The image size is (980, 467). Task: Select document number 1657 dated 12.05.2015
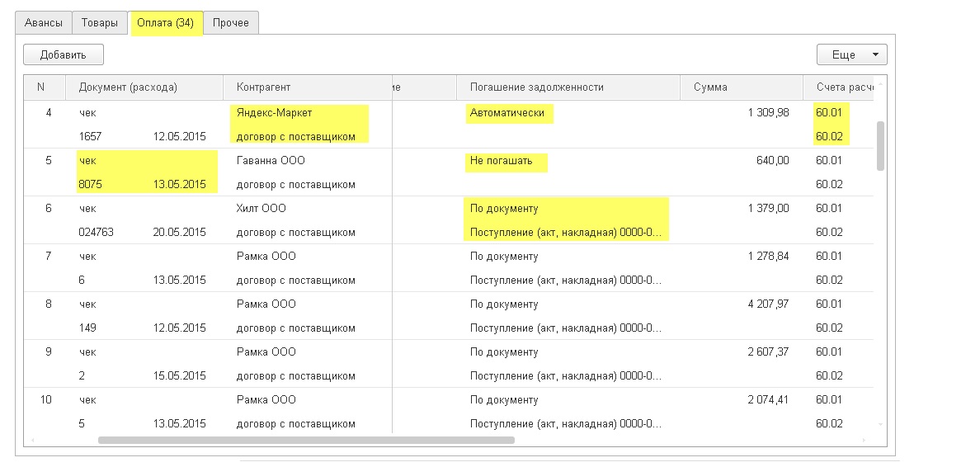90,136
